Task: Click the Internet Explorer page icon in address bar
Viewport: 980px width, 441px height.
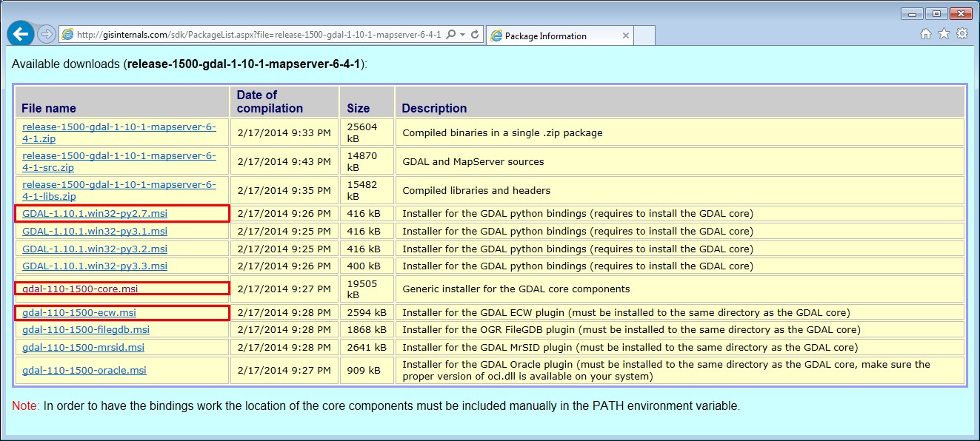Action: (x=67, y=35)
